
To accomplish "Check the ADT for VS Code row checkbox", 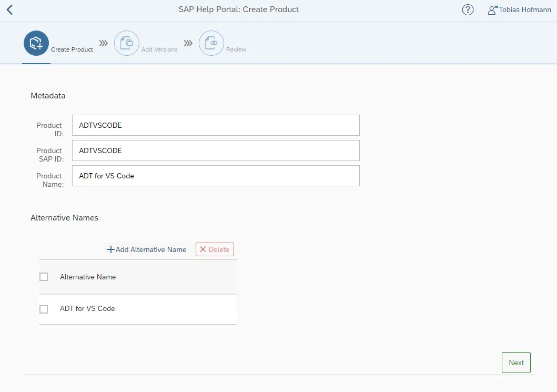I will [44, 309].
